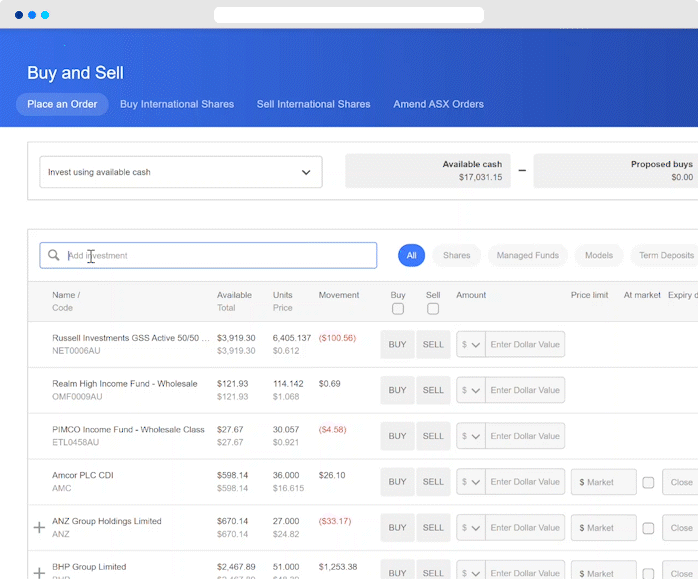Select the Place an Order tab
This screenshot has width=698, height=579.
(x=62, y=104)
